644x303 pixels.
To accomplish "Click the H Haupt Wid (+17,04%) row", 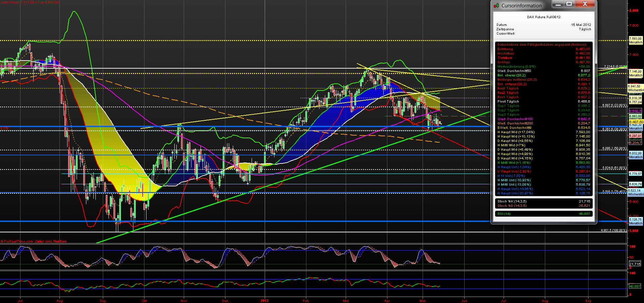I will 544,132.
